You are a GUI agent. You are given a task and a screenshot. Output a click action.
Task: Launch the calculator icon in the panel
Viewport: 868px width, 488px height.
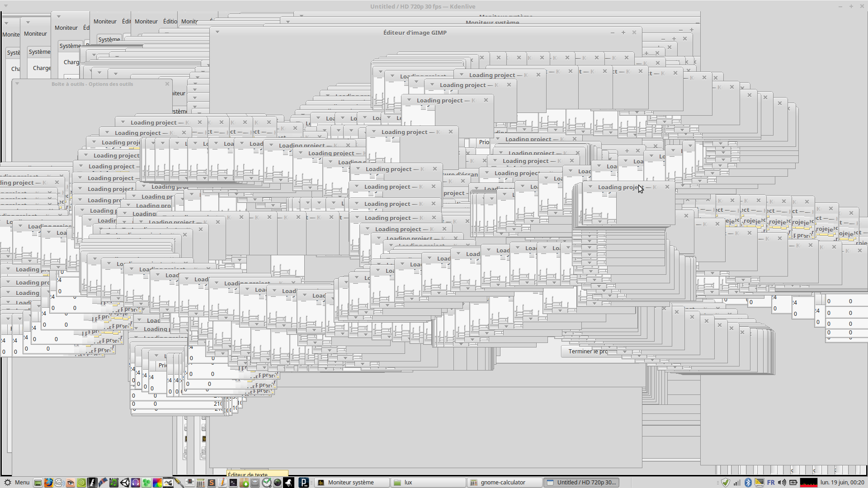[200, 483]
